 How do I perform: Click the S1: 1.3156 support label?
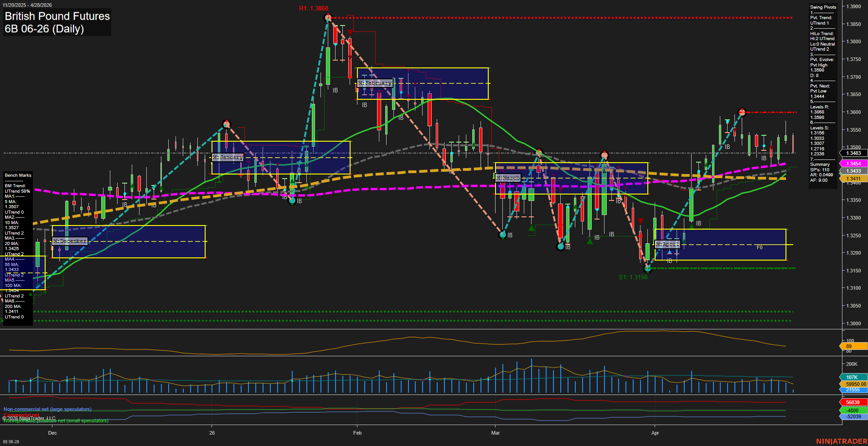[x=633, y=277]
